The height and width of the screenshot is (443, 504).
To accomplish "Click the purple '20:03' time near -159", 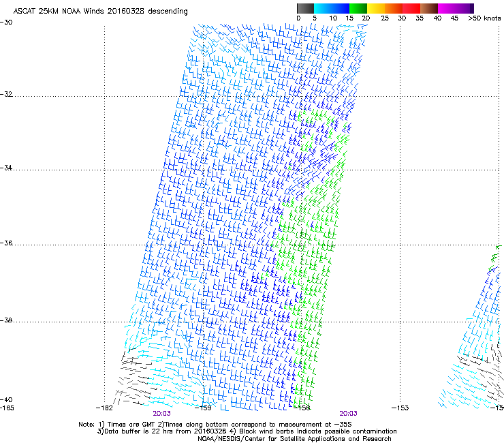I will coord(161,414).
